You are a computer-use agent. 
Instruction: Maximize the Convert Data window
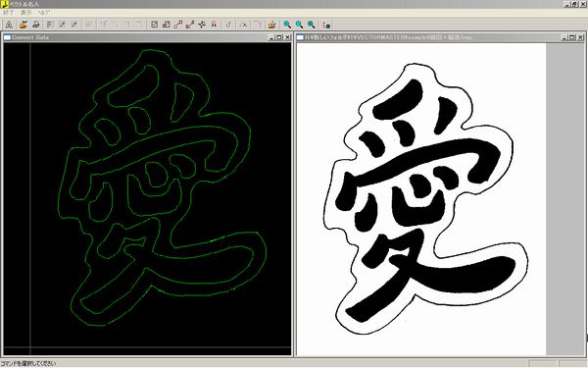point(279,37)
